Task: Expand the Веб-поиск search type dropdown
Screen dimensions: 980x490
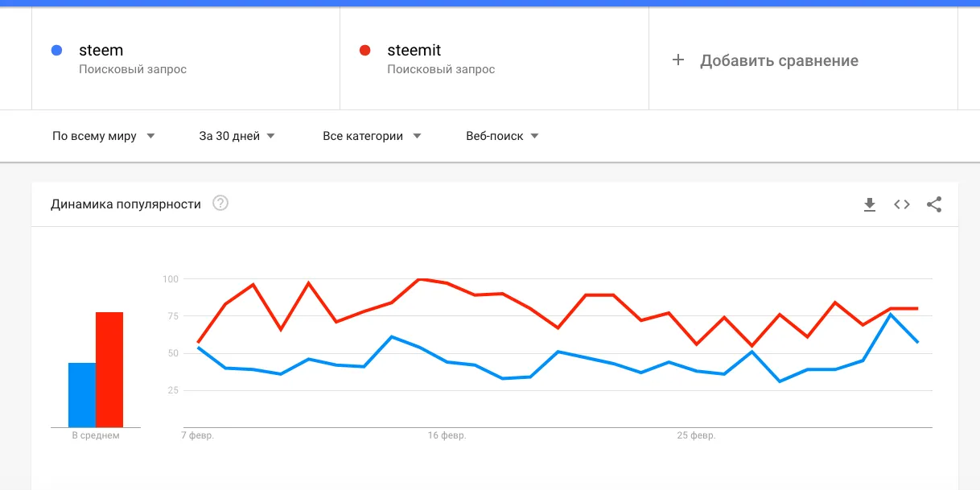Action: point(503,136)
